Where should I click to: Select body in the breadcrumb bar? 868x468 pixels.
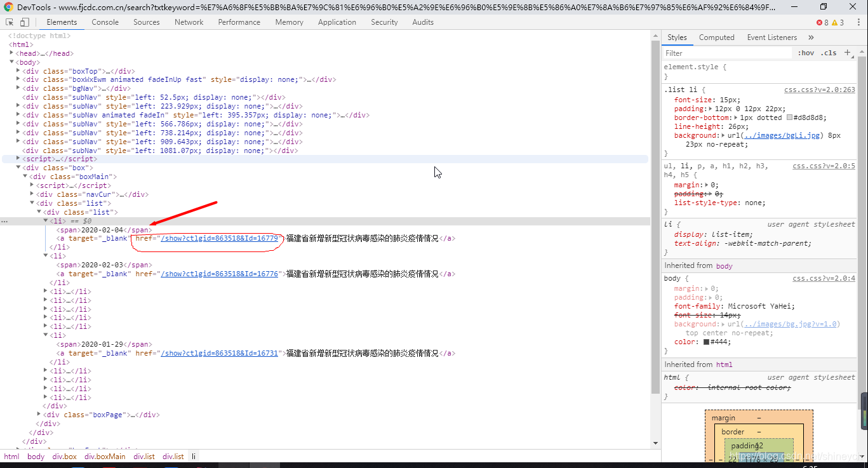point(36,457)
